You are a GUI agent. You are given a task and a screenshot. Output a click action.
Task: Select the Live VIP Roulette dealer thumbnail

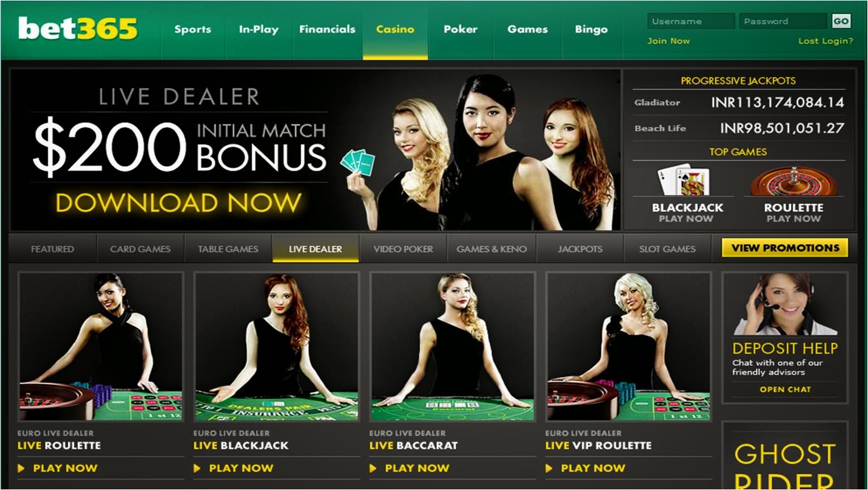tap(628, 347)
